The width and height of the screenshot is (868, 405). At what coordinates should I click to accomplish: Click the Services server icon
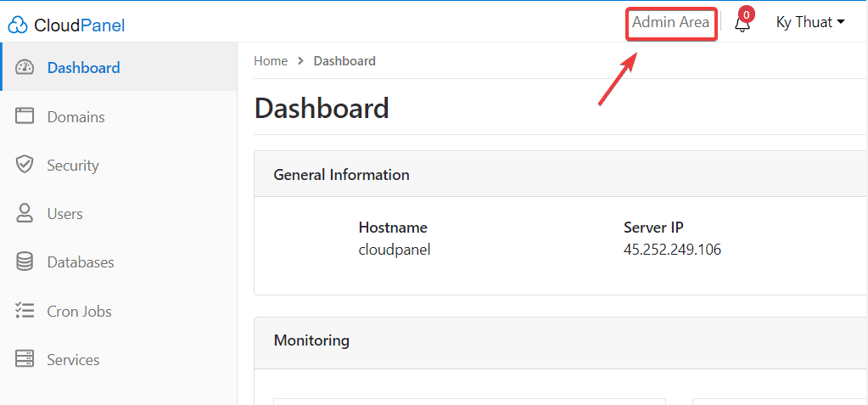(x=25, y=360)
